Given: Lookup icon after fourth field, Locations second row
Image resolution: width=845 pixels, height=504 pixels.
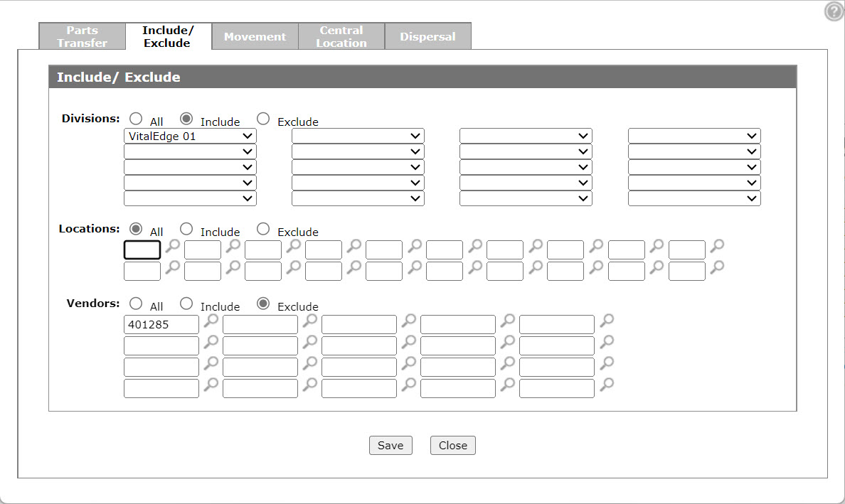Looking at the screenshot, I should [x=354, y=267].
